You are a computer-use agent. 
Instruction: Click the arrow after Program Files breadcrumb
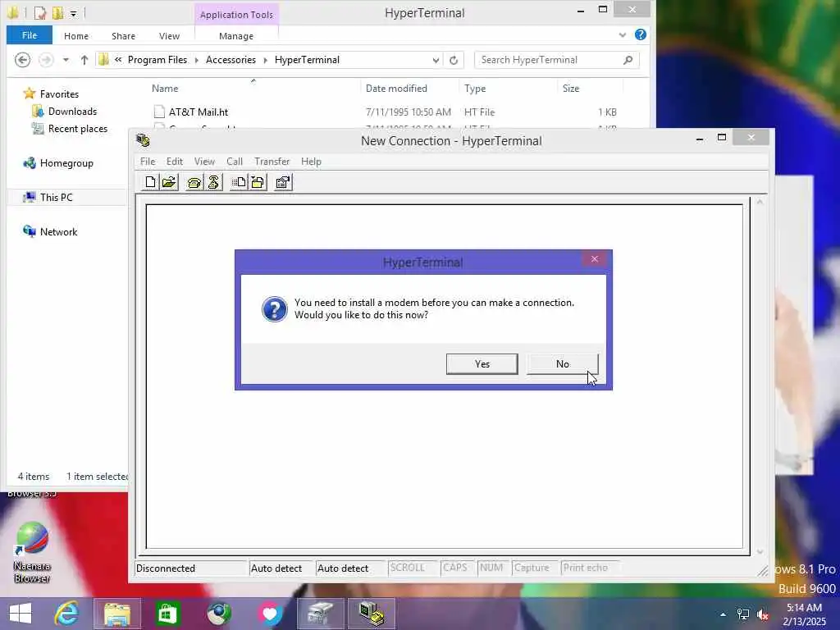pyautogui.click(x=196, y=60)
